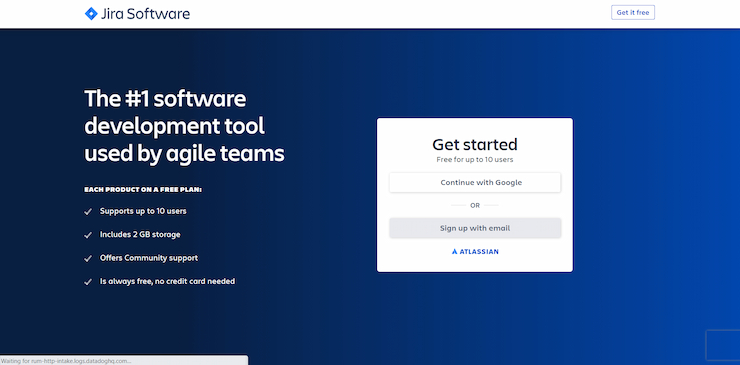Click the OR divider label
The image size is (740, 365).
[x=475, y=205]
